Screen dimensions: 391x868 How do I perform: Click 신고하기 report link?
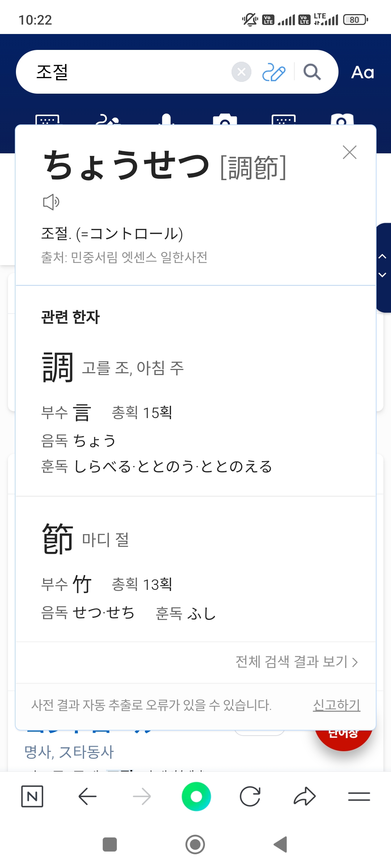click(336, 705)
